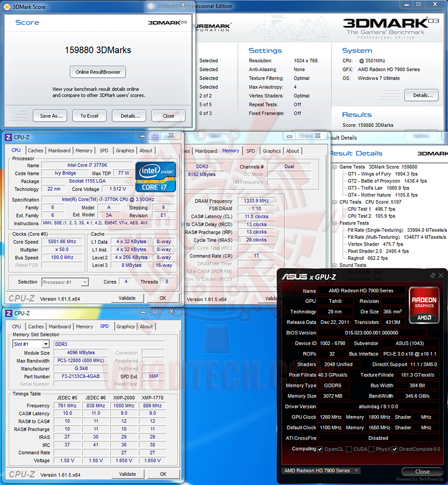This screenshot has width=448, height=485.
Task: Click the Memory Size 3072 MB field
Action: (x=333, y=396)
